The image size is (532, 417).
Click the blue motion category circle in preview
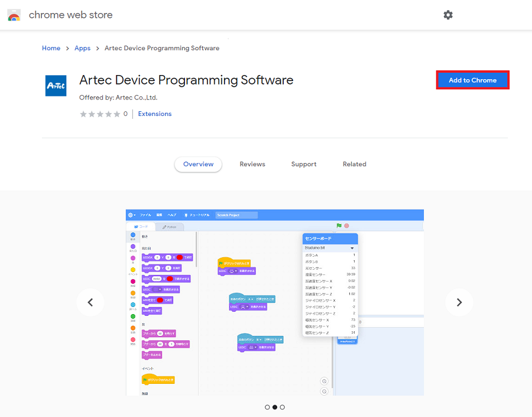click(132, 235)
